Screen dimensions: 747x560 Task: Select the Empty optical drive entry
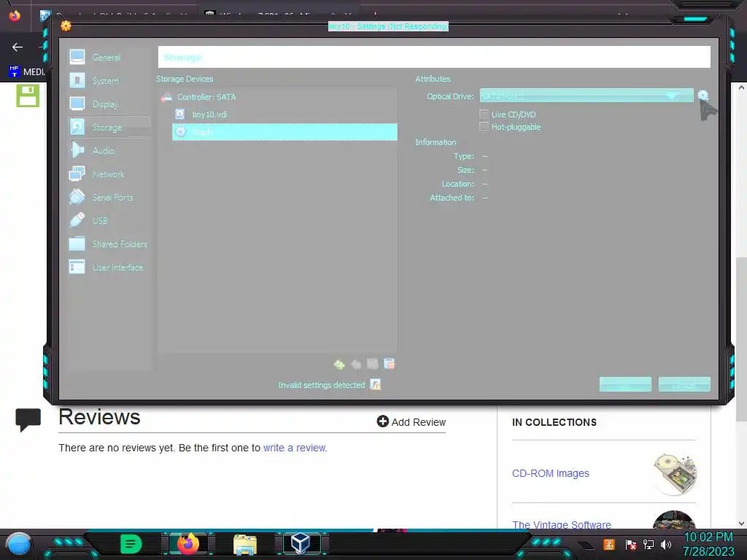[x=285, y=132]
